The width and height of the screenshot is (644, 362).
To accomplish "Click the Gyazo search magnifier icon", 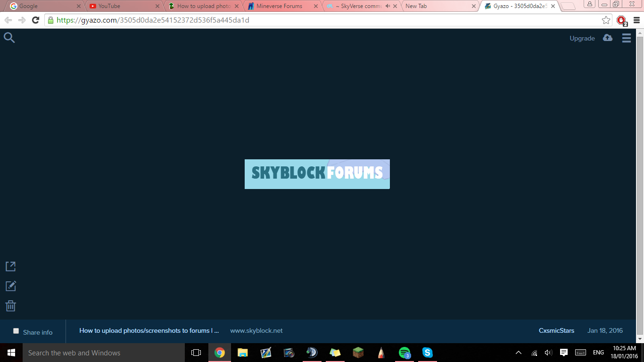I will pos(9,38).
